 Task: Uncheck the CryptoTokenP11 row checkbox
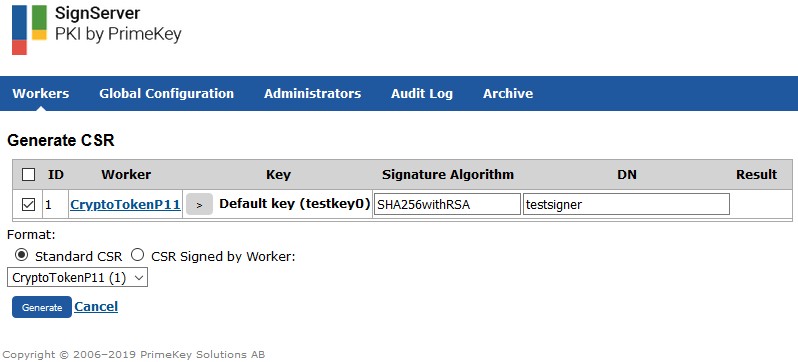(28, 205)
